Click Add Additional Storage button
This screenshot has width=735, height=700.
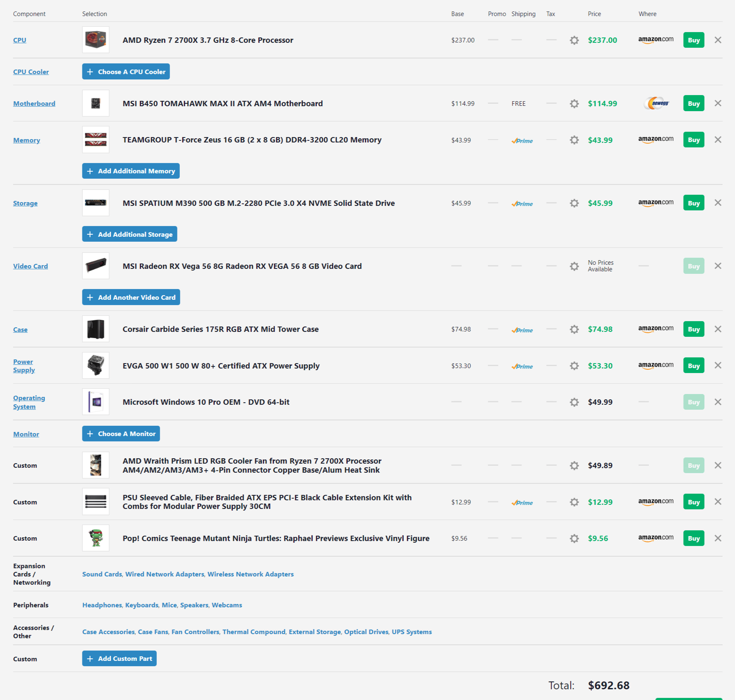click(x=130, y=234)
